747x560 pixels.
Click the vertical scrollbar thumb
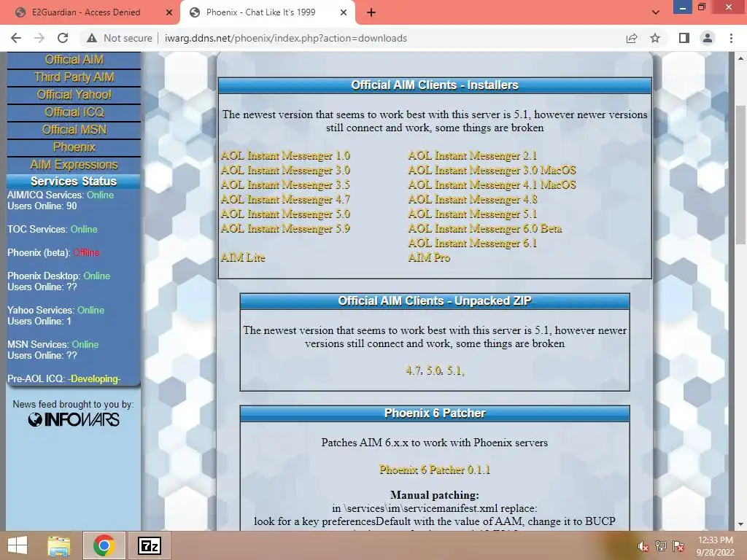tap(740, 176)
